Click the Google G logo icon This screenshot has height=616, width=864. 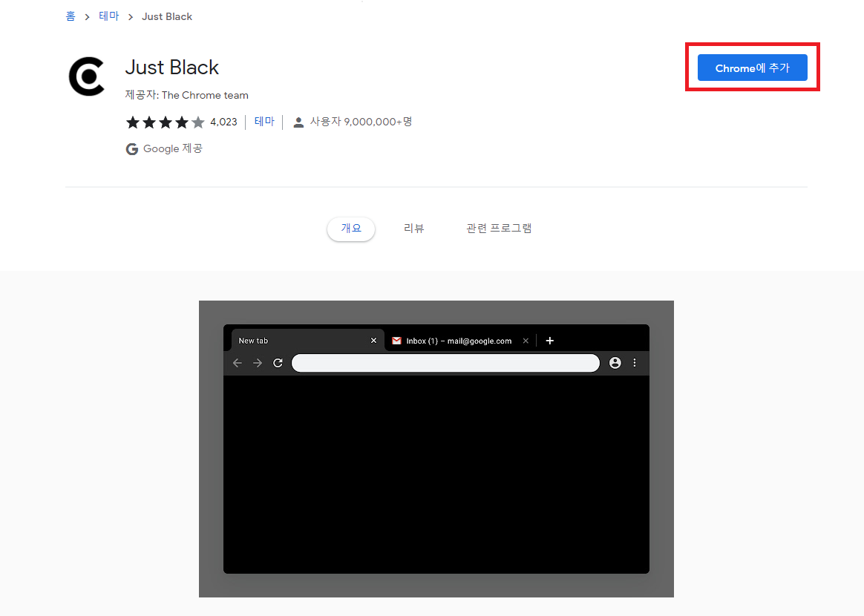click(131, 148)
